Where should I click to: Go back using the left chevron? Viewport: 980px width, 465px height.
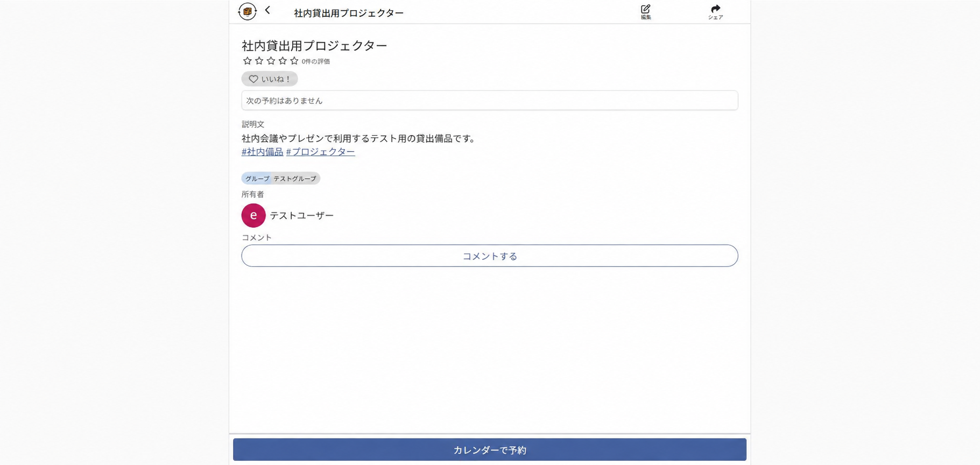(x=267, y=11)
